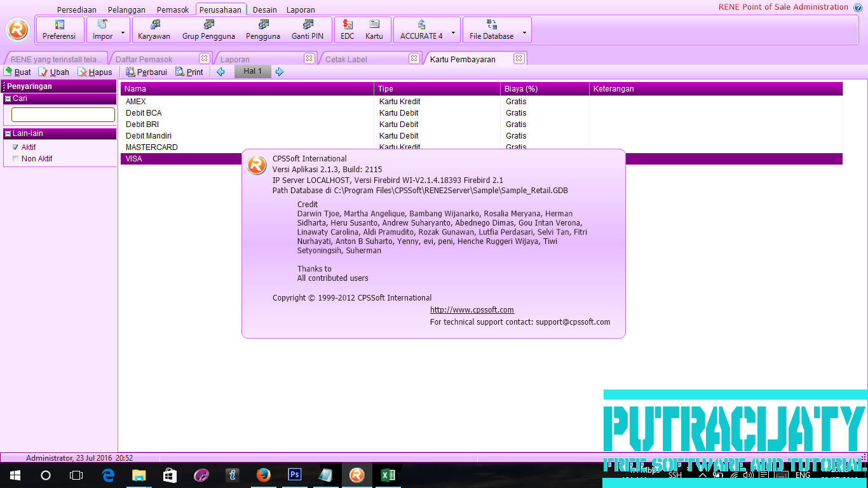Close the Daftar Pemasok tab

(204, 58)
